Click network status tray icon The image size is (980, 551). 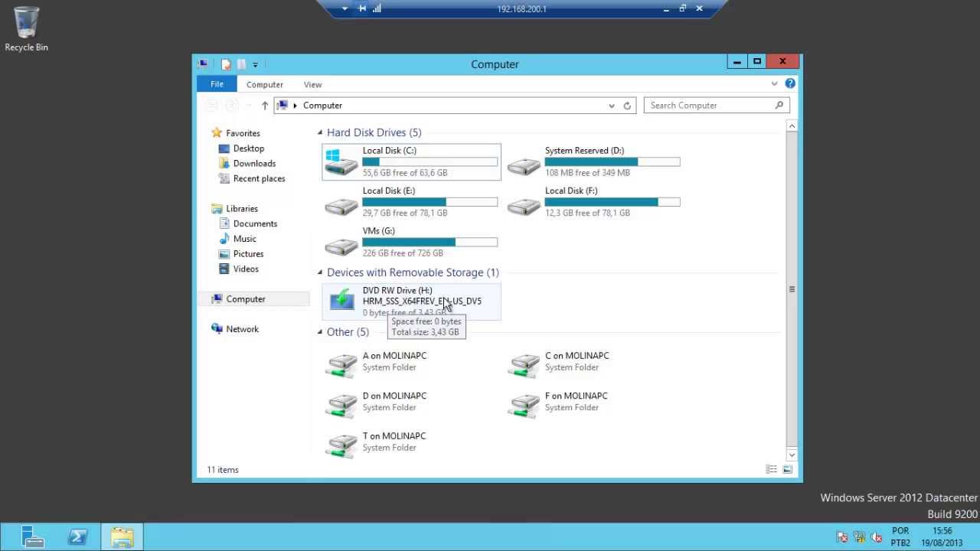(859, 537)
